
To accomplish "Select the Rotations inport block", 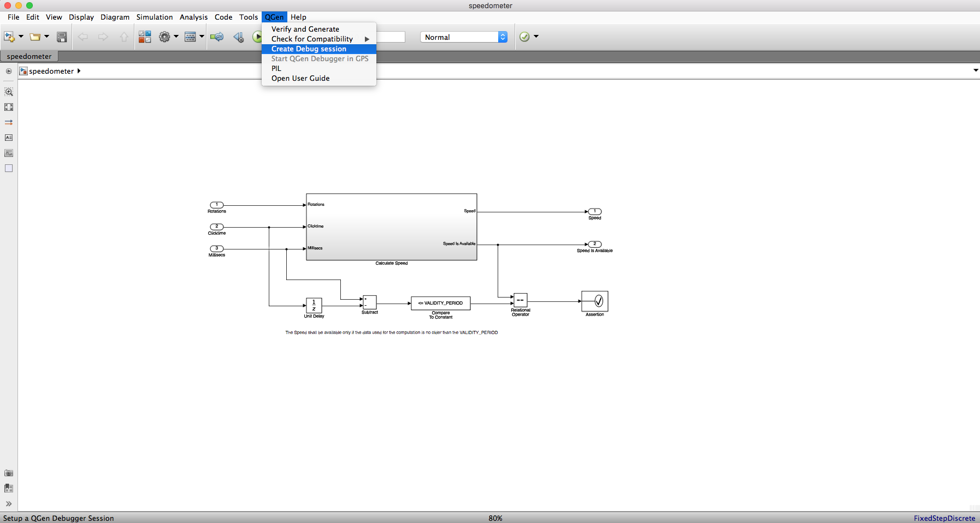I will pyautogui.click(x=217, y=205).
